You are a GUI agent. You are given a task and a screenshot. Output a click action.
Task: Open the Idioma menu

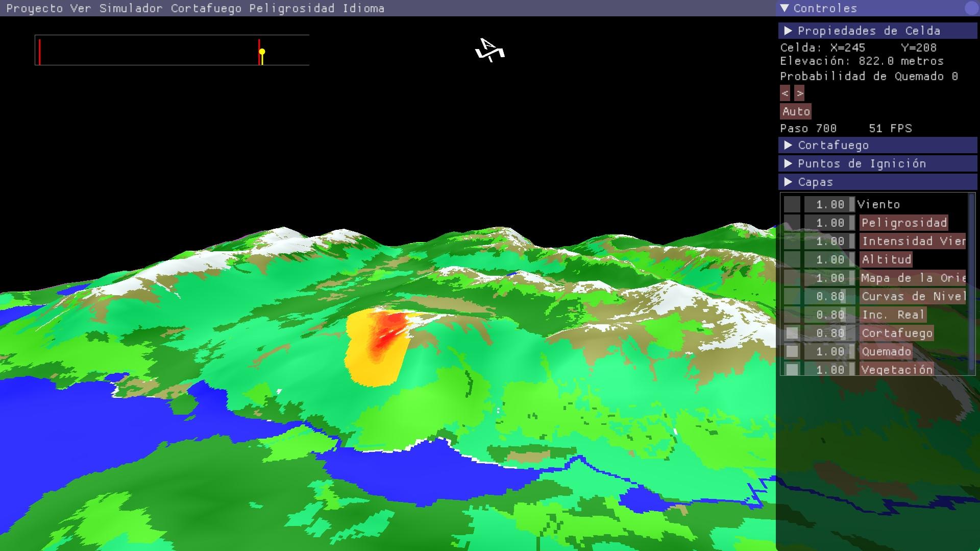coord(363,8)
